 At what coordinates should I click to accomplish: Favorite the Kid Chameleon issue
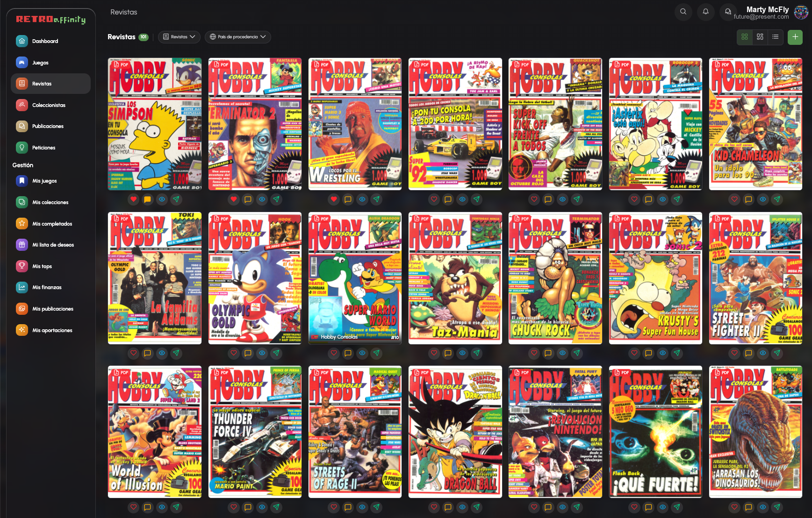click(x=734, y=199)
